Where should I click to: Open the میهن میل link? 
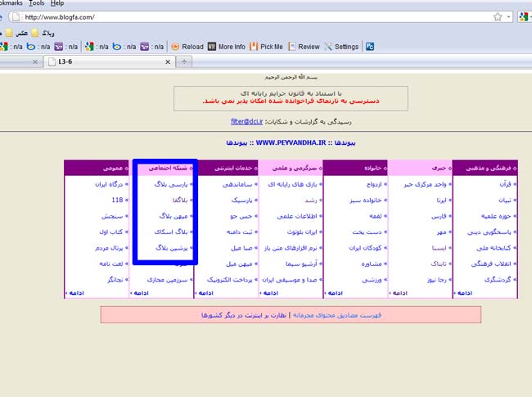(x=239, y=264)
